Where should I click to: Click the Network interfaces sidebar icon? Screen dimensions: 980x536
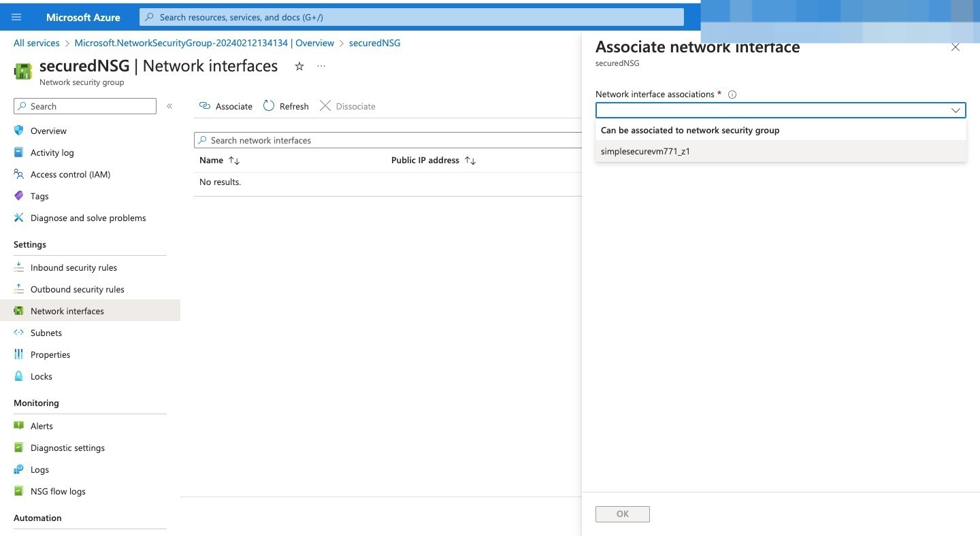[19, 311]
